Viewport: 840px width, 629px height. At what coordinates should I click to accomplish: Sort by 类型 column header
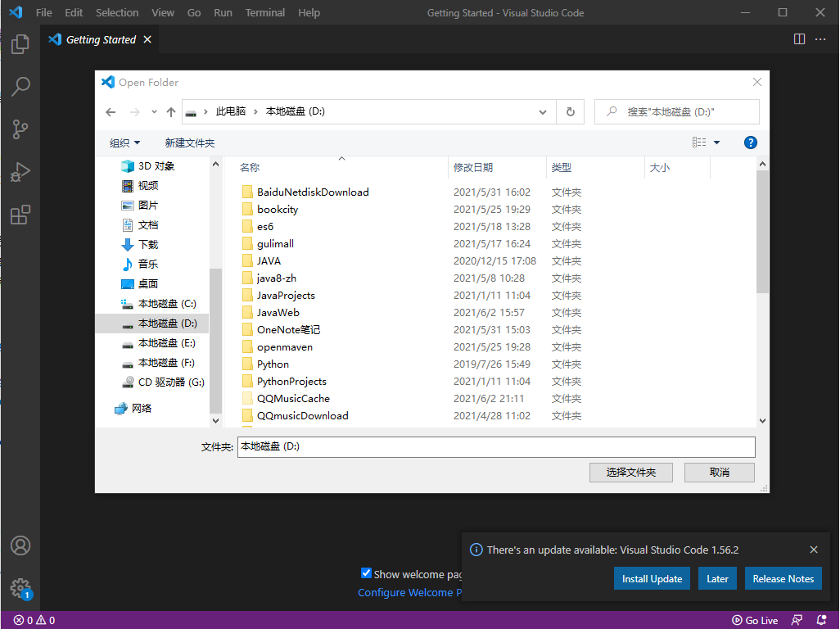point(595,168)
